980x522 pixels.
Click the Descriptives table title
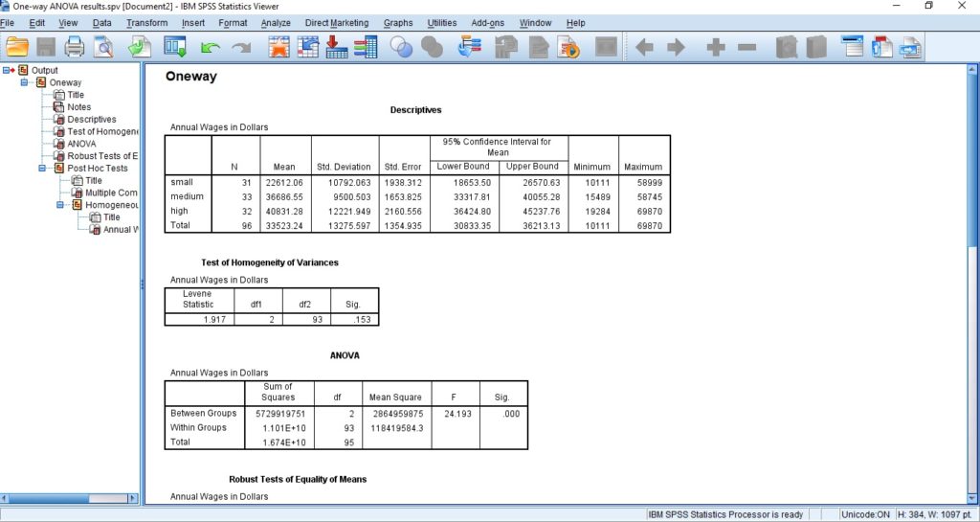415,109
